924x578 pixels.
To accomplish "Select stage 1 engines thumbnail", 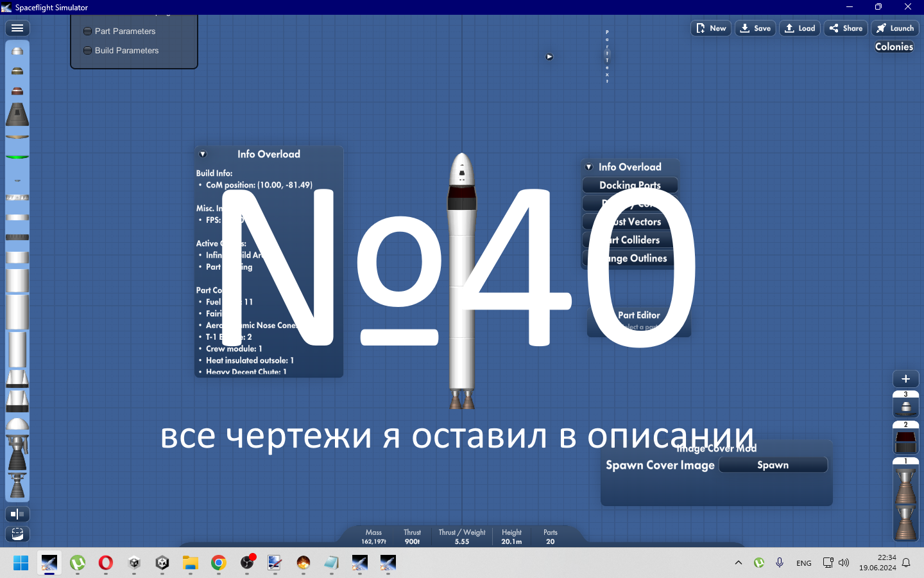I will click(906, 503).
